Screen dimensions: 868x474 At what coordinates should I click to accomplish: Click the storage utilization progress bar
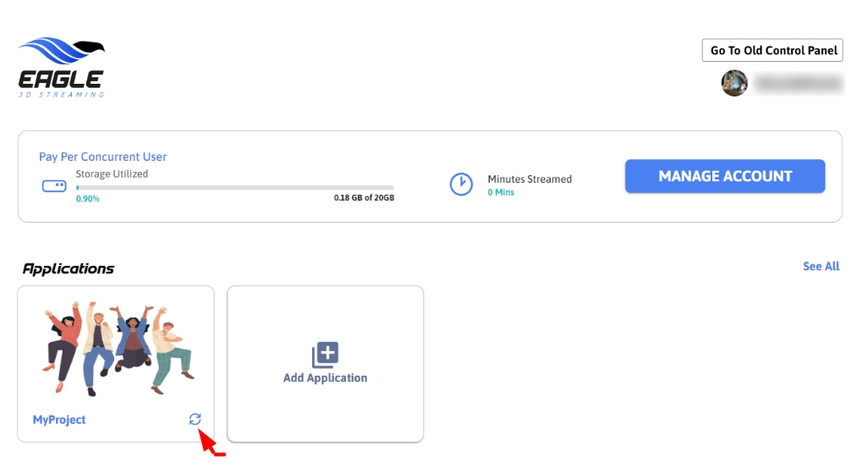click(234, 187)
